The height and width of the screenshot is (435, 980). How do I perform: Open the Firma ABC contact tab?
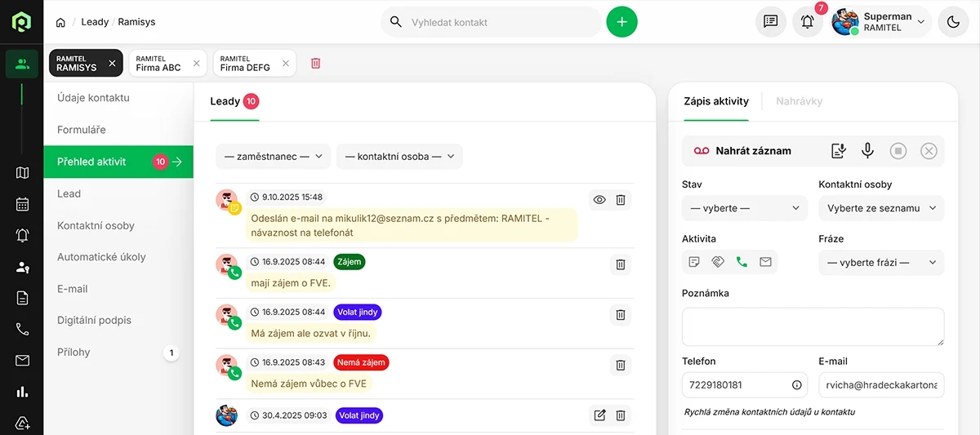(x=160, y=64)
